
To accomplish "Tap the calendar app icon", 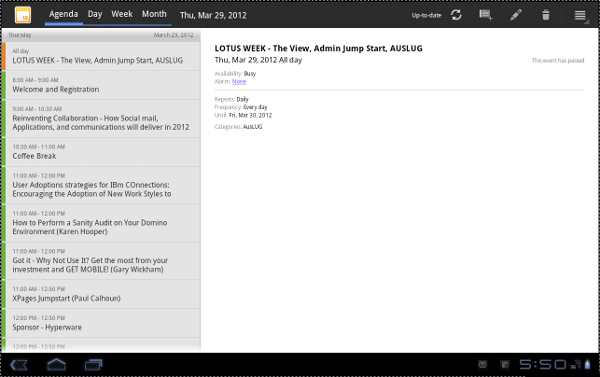I will pos(23,15).
